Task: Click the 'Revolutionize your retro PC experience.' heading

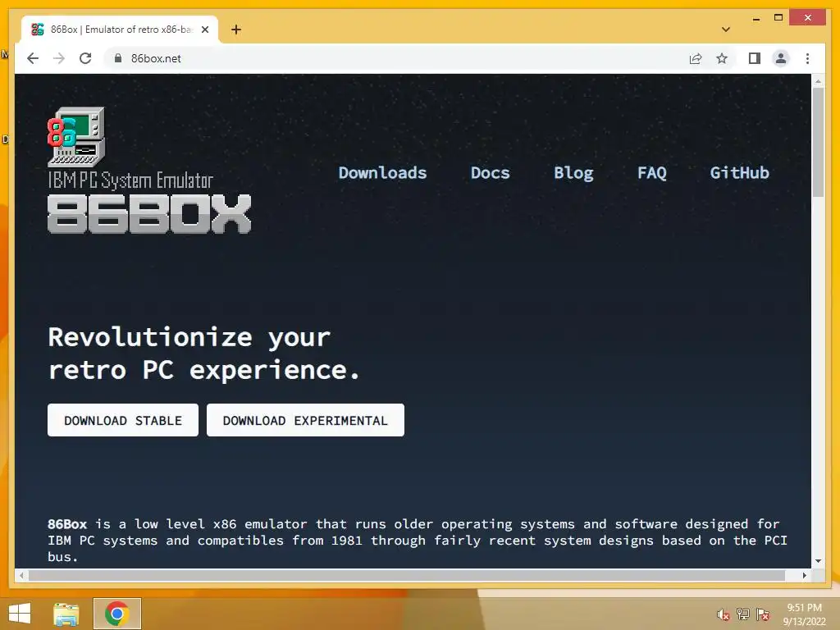Action: [203, 354]
